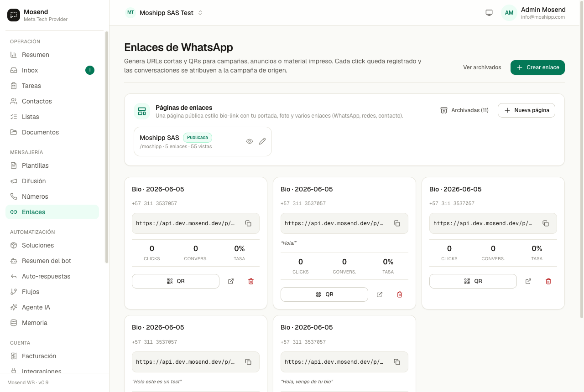
Task: Click the sidebar vertical scrollbar
Action: click(x=107, y=147)
